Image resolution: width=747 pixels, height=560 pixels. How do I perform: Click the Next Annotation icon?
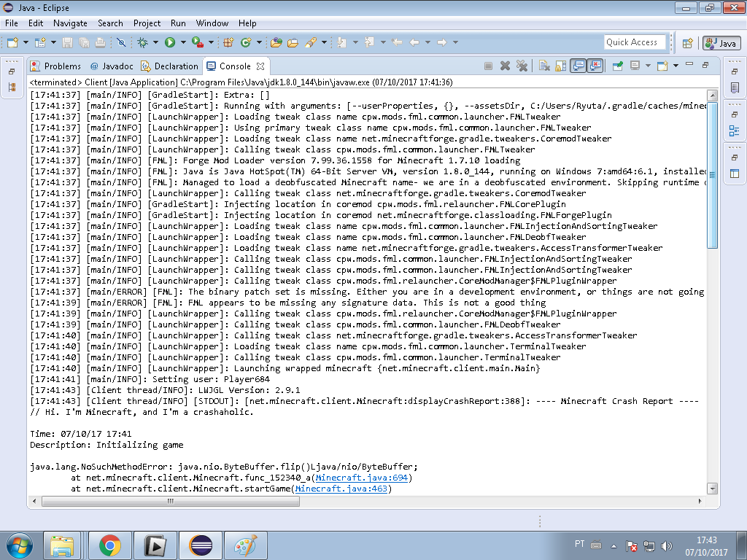341,42
